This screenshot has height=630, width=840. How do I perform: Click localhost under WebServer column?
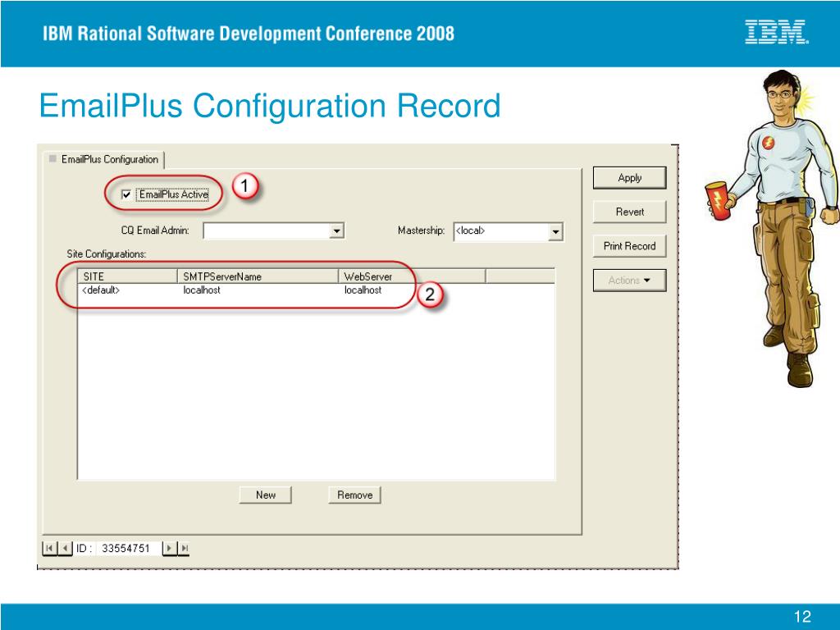363,290
